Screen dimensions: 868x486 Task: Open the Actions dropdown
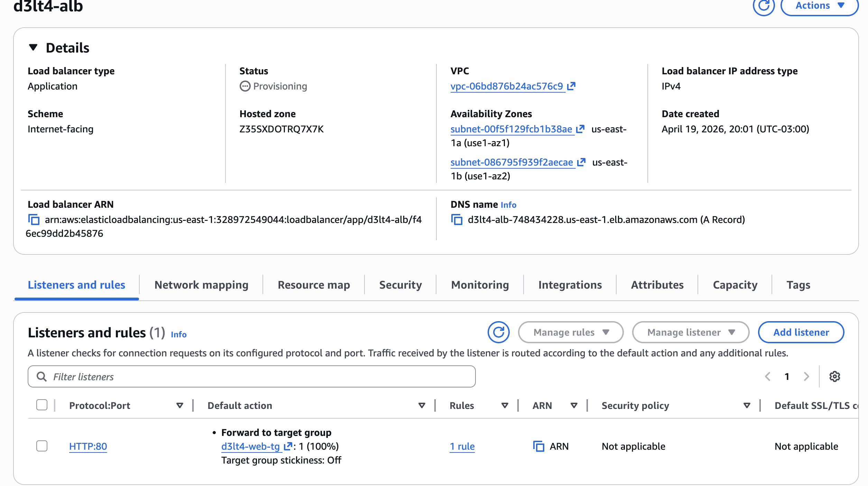point(819,6)
